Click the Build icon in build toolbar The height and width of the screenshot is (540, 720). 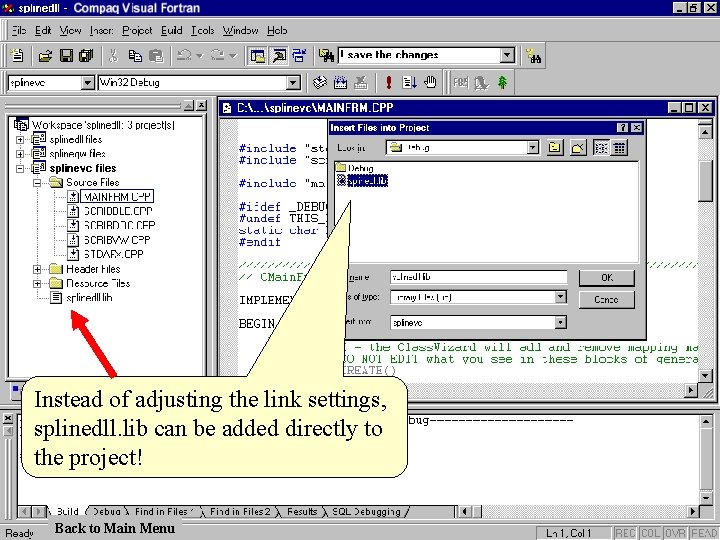pyautogui.click(x=340, y=83)
